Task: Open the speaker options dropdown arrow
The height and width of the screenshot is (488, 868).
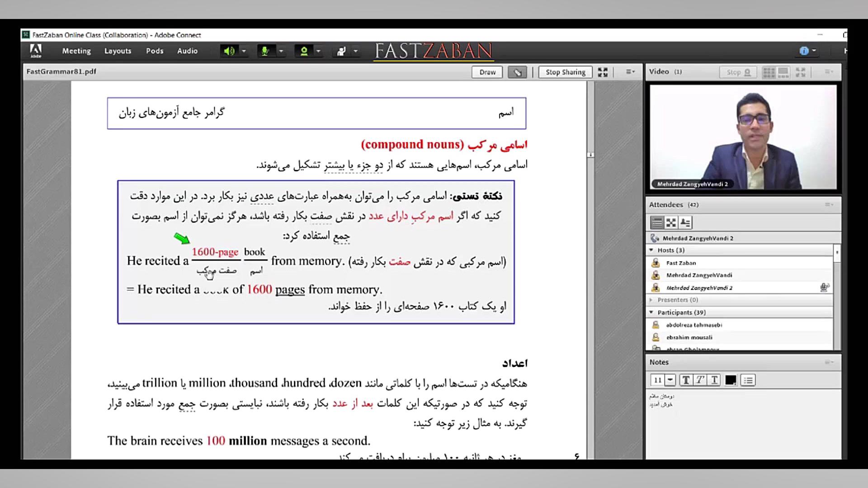Action: tap(244, 51)
